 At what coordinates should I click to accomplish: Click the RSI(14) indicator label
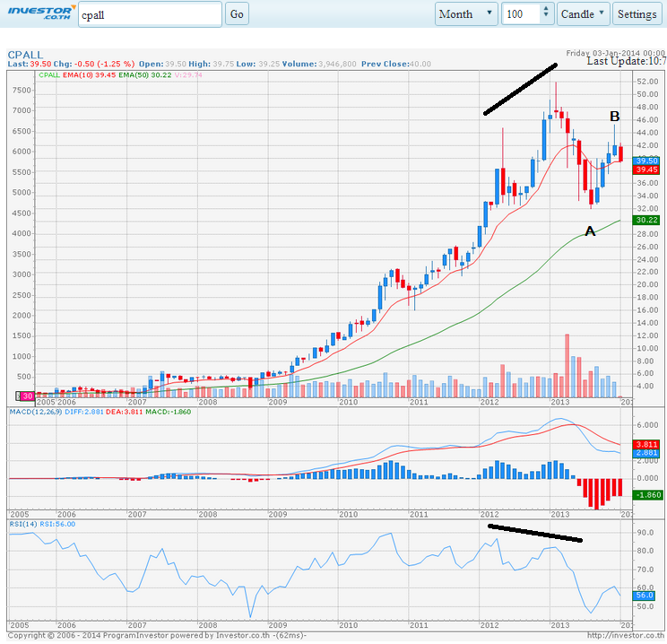click(23, 524)
